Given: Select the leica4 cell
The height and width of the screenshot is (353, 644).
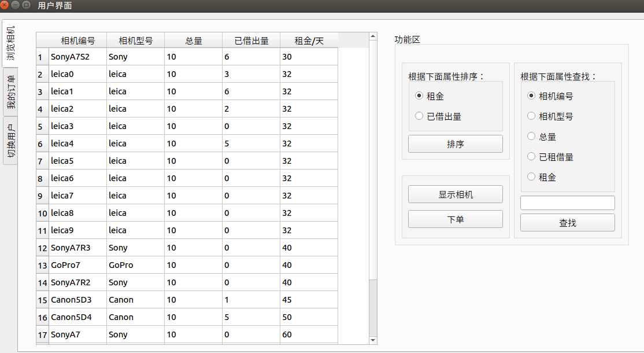Looking at the screenshot, I should pyautogui.click(x=77, y=144).
